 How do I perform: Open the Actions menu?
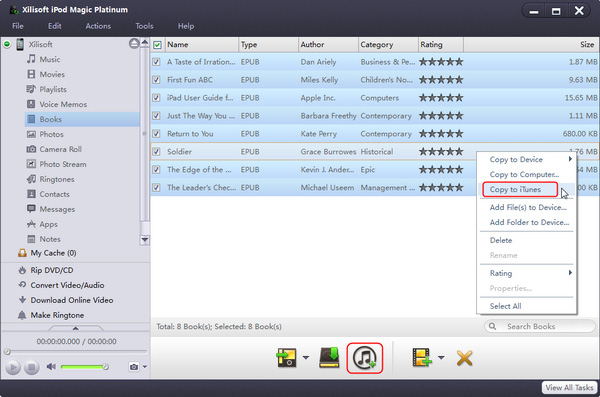pyautogui.click(x=98, y=26)
